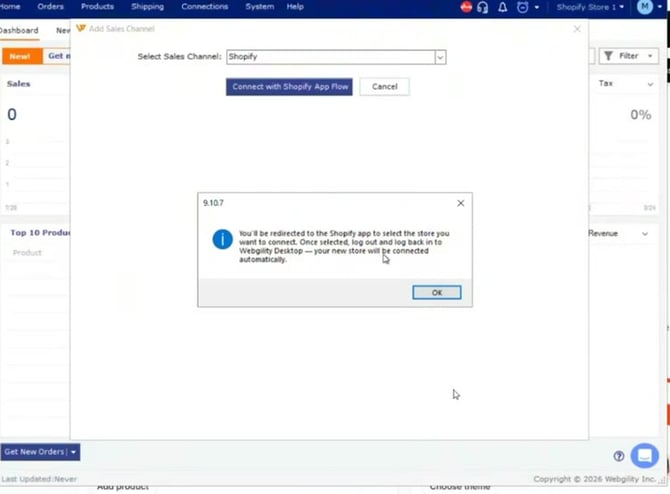The height and width of the screenshot is (494, 670).
Task: Click the question mark help icon
Action: 618,456
